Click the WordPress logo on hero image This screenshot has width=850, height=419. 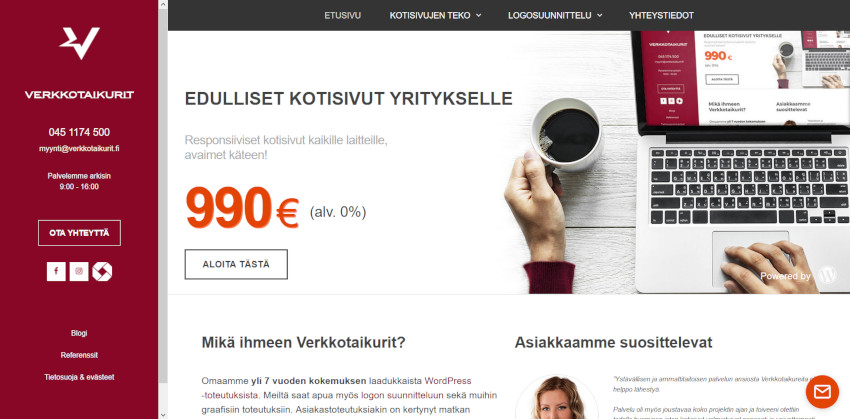(x=828, y=275)
